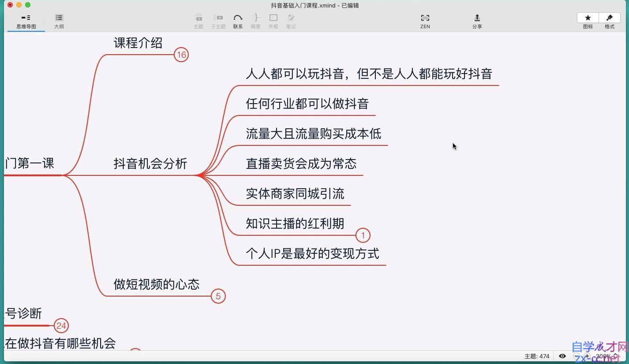Select topic 在做抖音有哪些机会

60,343
